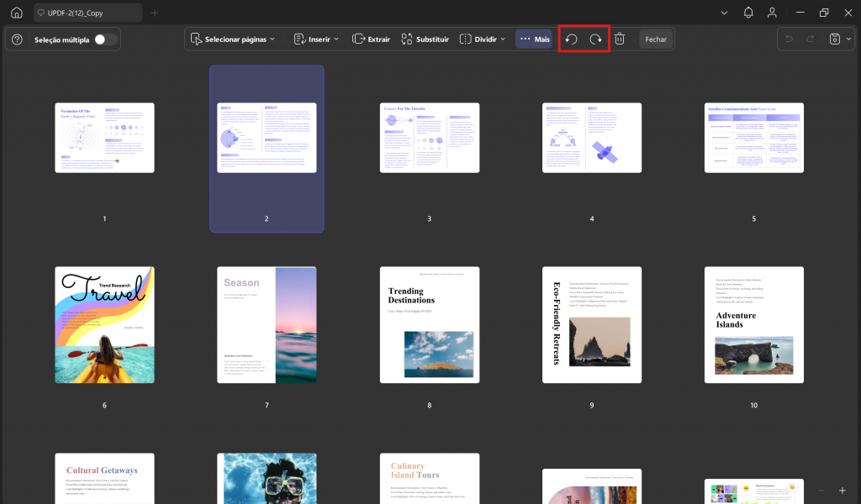The width and height of the screenshot is (861, 504).
Task: Select page 1 magnetic field thumbnail
Action: point(104,138)
